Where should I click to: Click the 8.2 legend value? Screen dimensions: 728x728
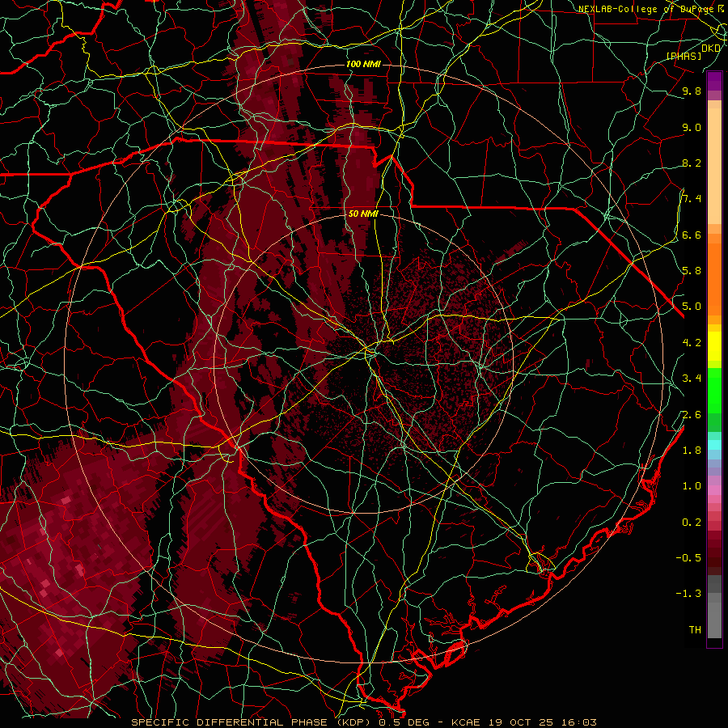point(692,163)
